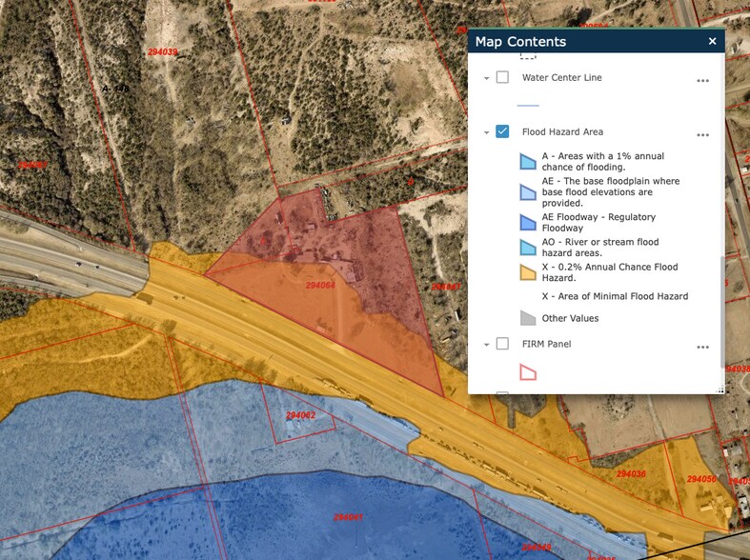Open options menu for Flood Hazard Area
The width and height of the screenshot is (750, 560).
click(702, 136)
